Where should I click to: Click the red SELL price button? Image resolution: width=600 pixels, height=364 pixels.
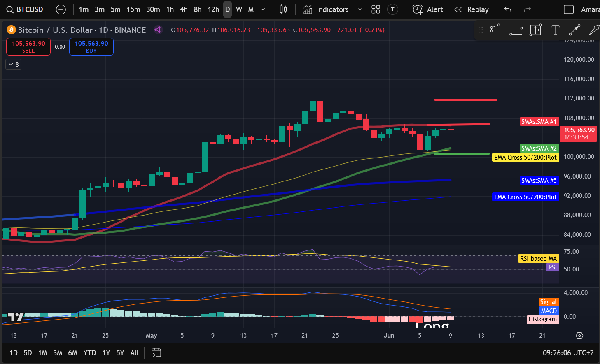coord(28,46)
